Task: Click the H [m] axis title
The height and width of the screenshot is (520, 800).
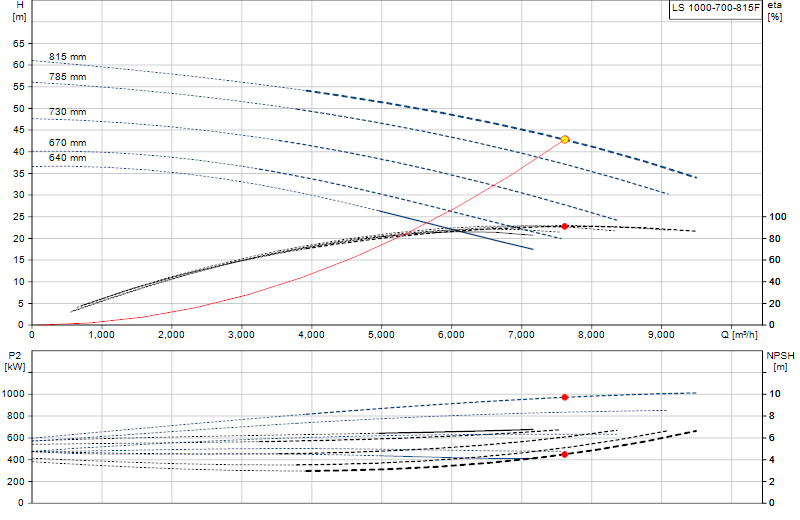Action: [x=19, y=10]
